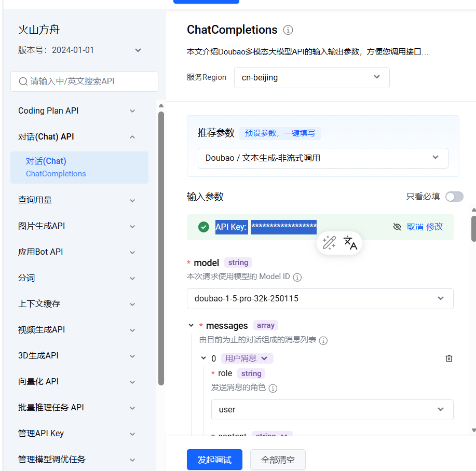The height and width of the screenshot is (471, 476).
Task: Click the masked API Key value
Action: (x=284, y=227)
